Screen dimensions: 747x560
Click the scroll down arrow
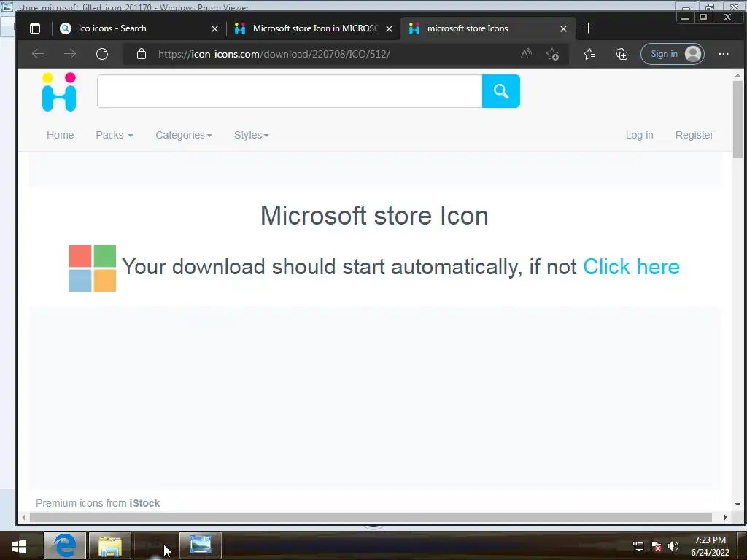pyautogui.click(x=738, y=505)
